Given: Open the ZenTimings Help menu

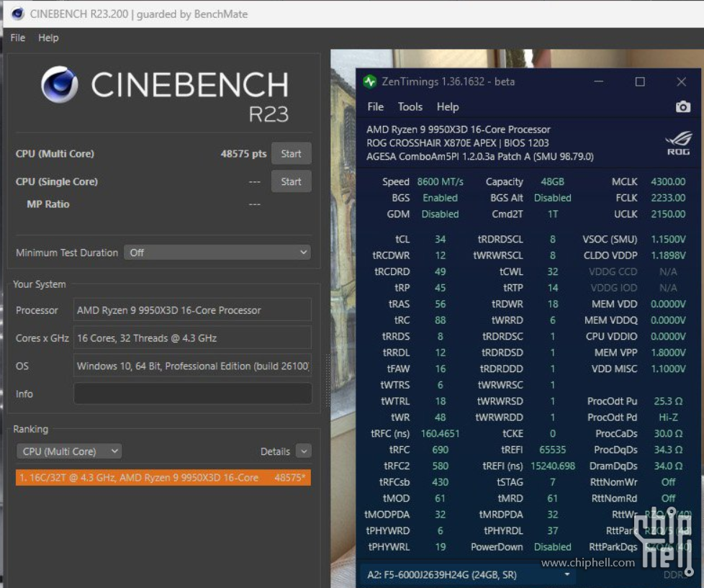Looking at the screenshot, I should [x=448, y=107].
